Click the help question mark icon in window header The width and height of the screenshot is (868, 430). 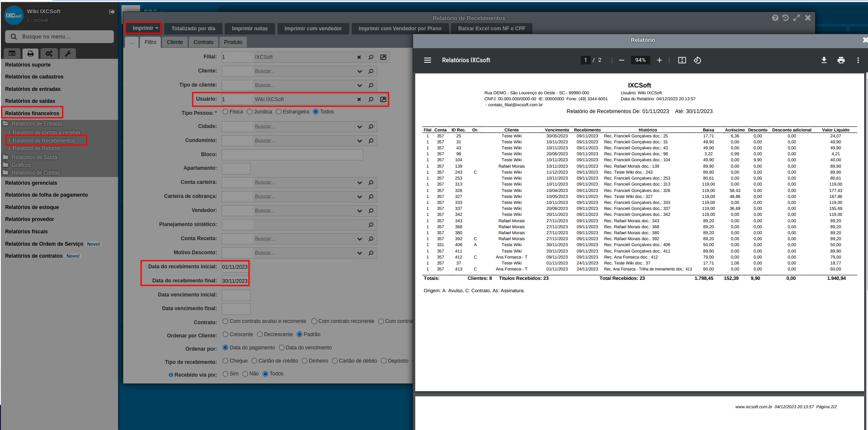tap(775, 18)
